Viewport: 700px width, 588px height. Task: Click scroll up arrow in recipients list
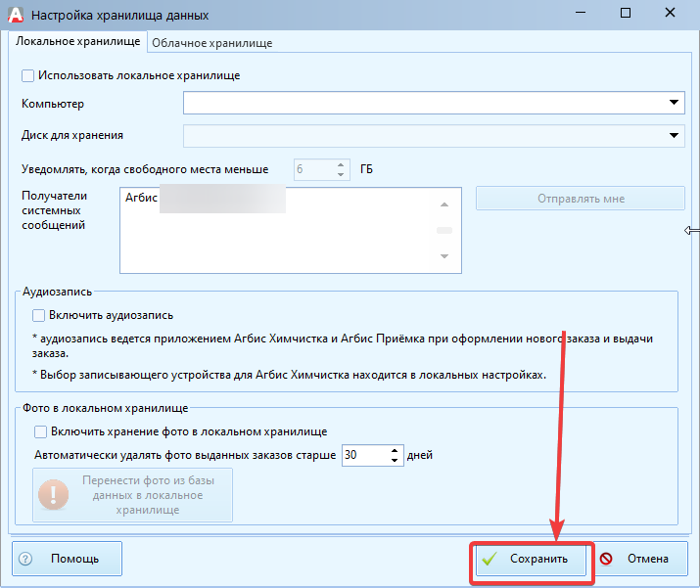(444, 204)
